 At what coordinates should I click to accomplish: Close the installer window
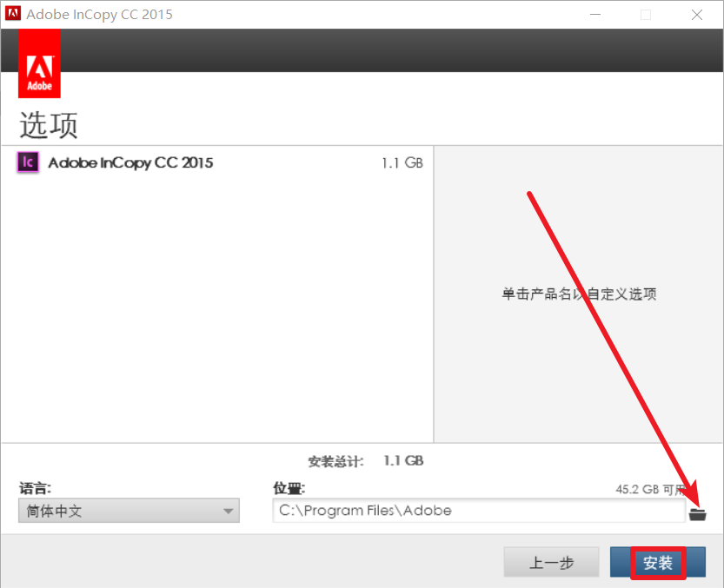pyautogui.click(x=697, y=15)
